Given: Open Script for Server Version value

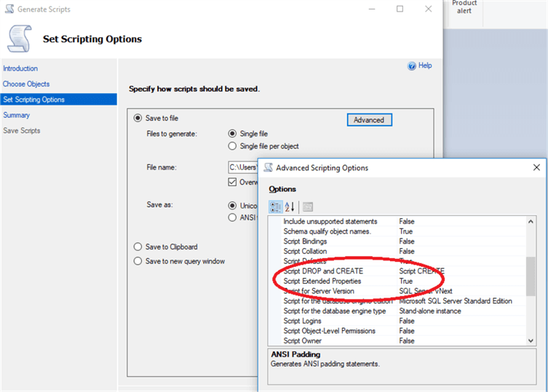Looking at the screenshot, I should (458, 291).
